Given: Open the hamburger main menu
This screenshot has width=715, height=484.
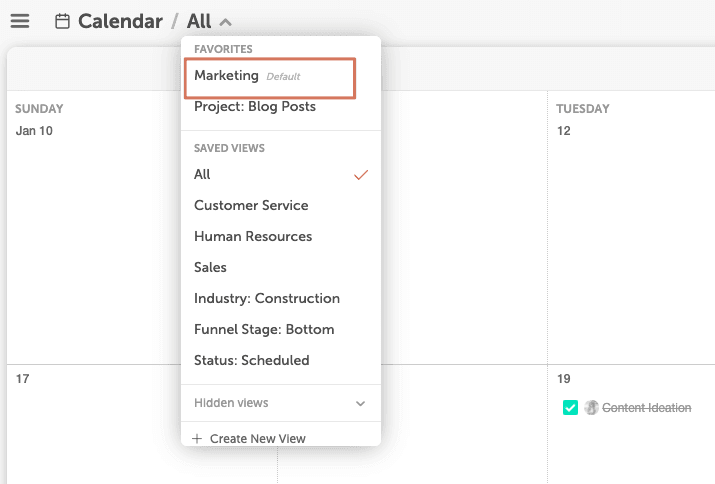Looking at the screenshot, I should [20, 21].
